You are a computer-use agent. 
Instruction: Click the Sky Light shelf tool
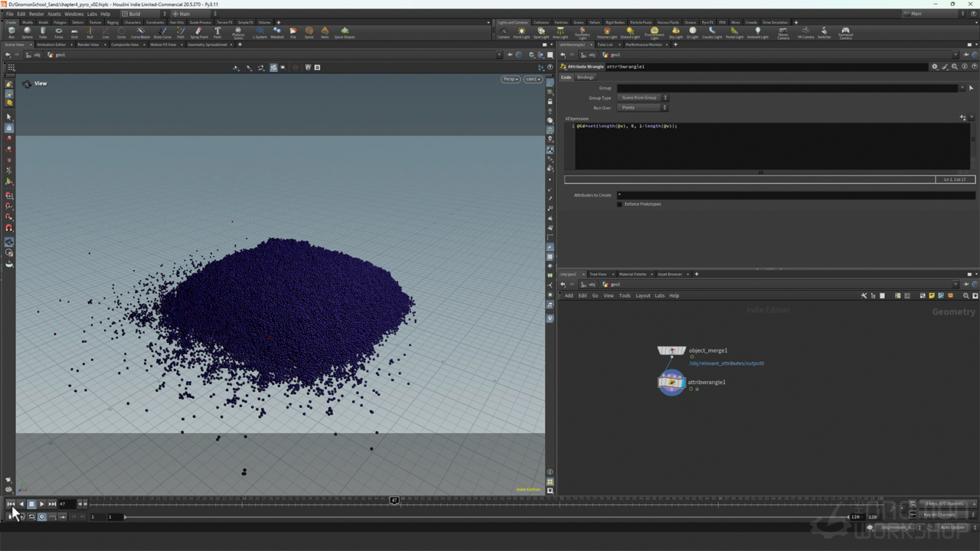(x=676, y=32)
